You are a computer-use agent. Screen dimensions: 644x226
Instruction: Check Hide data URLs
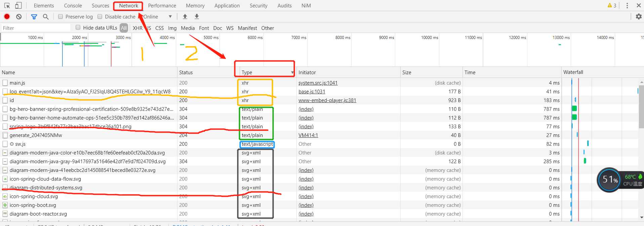click(x=78, y=28)
